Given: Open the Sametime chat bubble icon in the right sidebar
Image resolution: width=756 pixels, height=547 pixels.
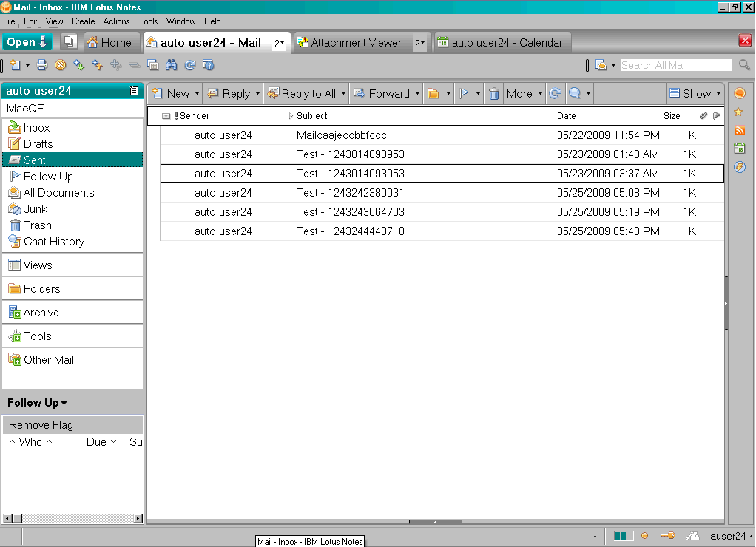Looking at the screenshot, I should tap(739, 93).
